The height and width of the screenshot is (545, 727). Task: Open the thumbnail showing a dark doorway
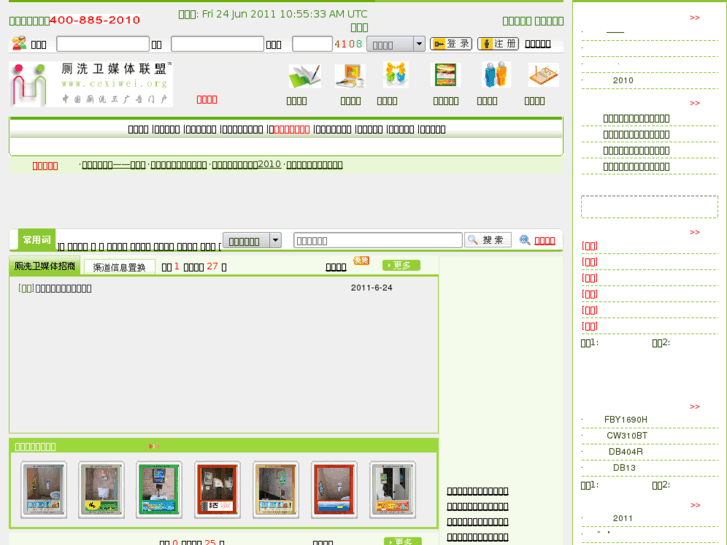392,490
